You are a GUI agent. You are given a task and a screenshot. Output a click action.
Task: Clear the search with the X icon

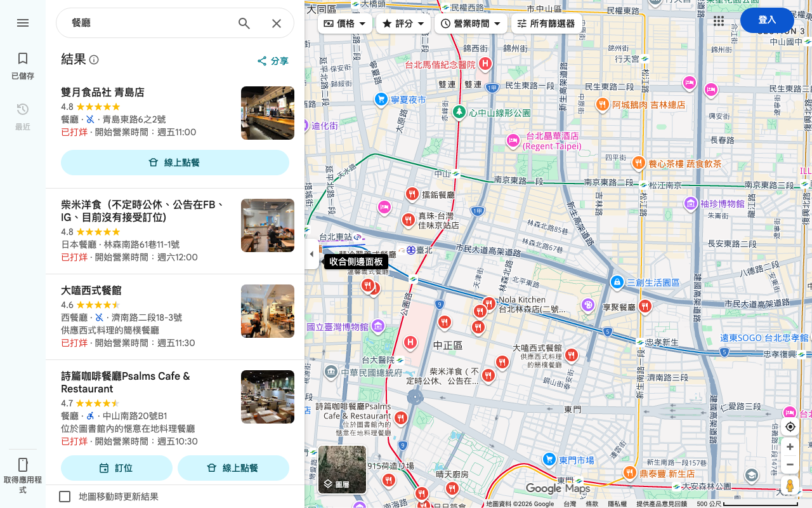(277, 23)
